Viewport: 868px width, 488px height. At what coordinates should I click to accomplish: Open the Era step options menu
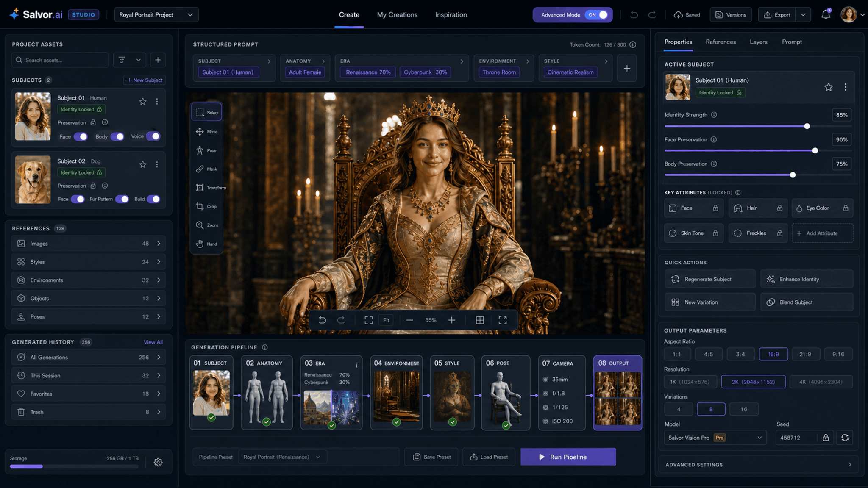point(357,365)
